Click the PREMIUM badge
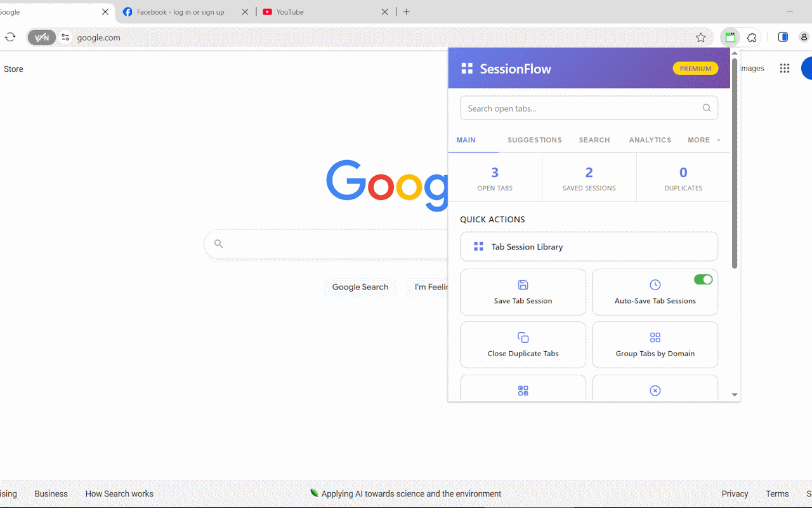The image size is (812, 508). pos(695,69)
